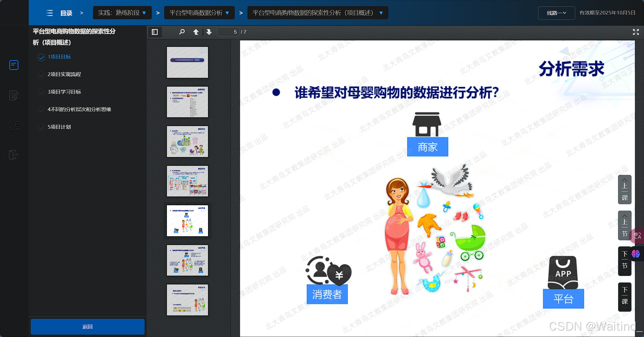This screenshot has width=644, height=337.
Task: Toggle check circle for 1项目目标
Action: click(x=41, y=57)
